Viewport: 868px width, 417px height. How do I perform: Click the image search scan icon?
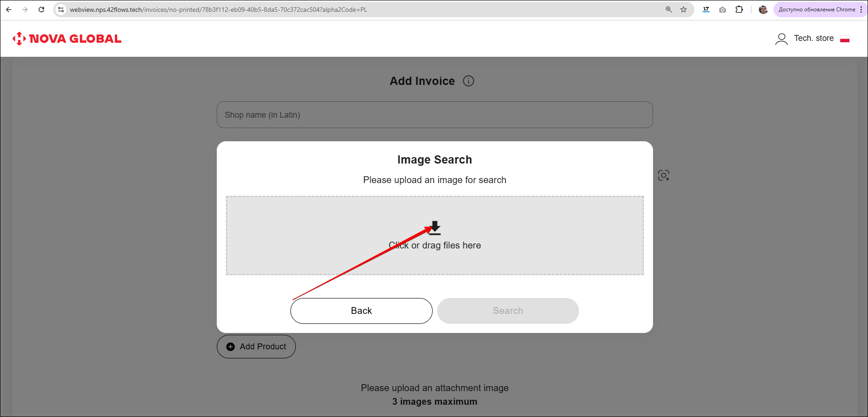point(663,175)
